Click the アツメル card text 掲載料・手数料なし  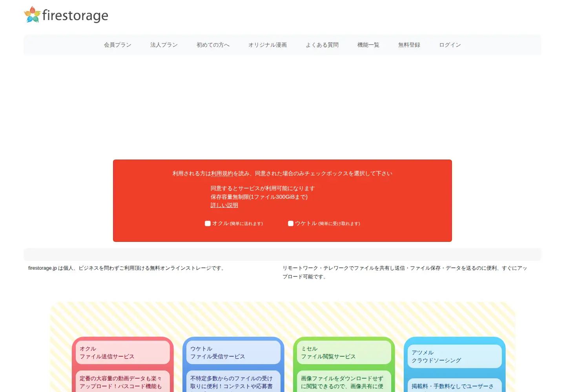[x=455, y=386]
